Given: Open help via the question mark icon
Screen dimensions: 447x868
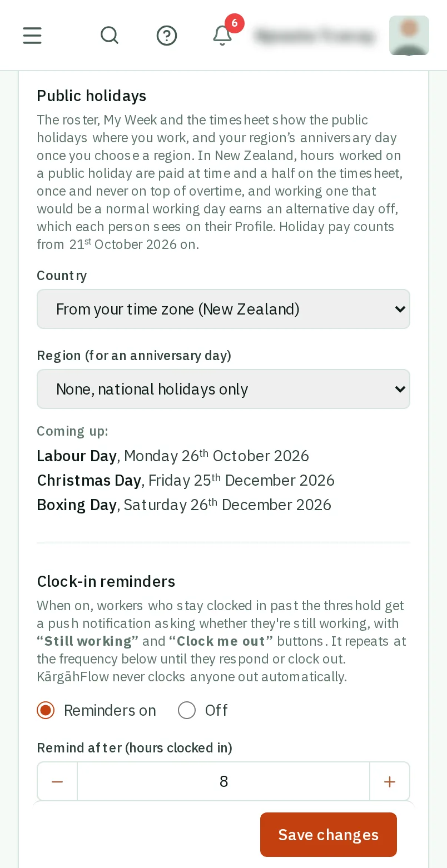Looking at the screenshot, I should coord(167,36).
